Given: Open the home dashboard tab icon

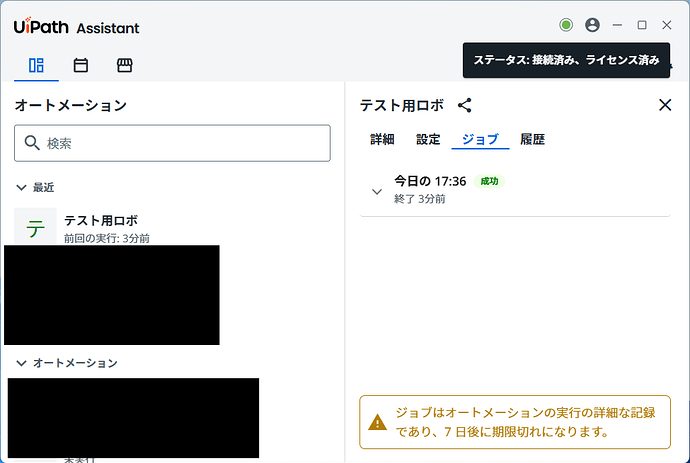Looking at the screenshot, I should (36, 65).
